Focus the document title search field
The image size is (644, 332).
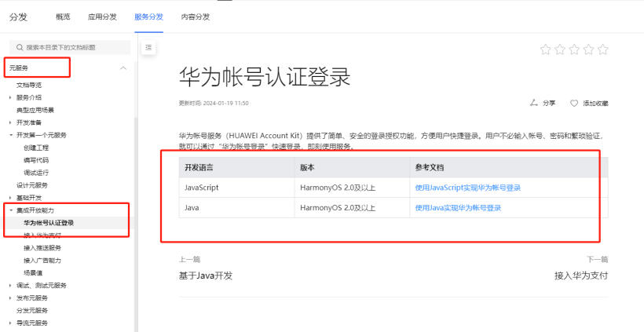click(x=70, y=48)
